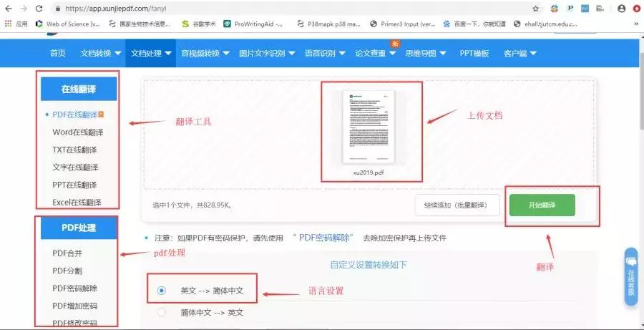Open the 百度一下 bookmark

[x=474, y=24]
